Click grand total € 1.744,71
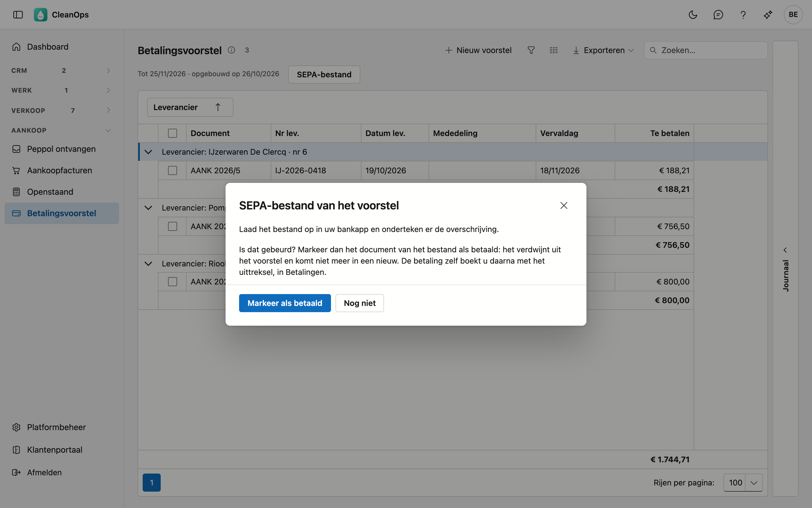Image resolution: width=812 pixels, height=508 pixels. pyautogui.click(x=670, y=459)
